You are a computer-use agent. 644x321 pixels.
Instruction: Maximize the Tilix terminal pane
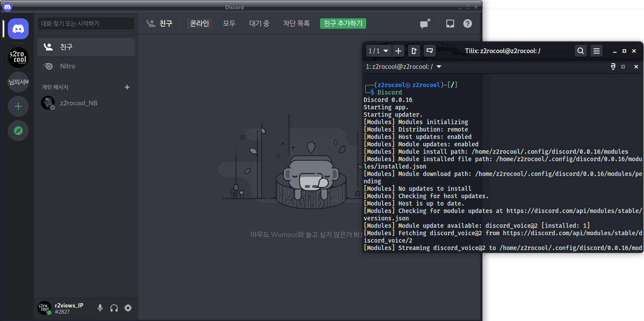tap(623, 67)
